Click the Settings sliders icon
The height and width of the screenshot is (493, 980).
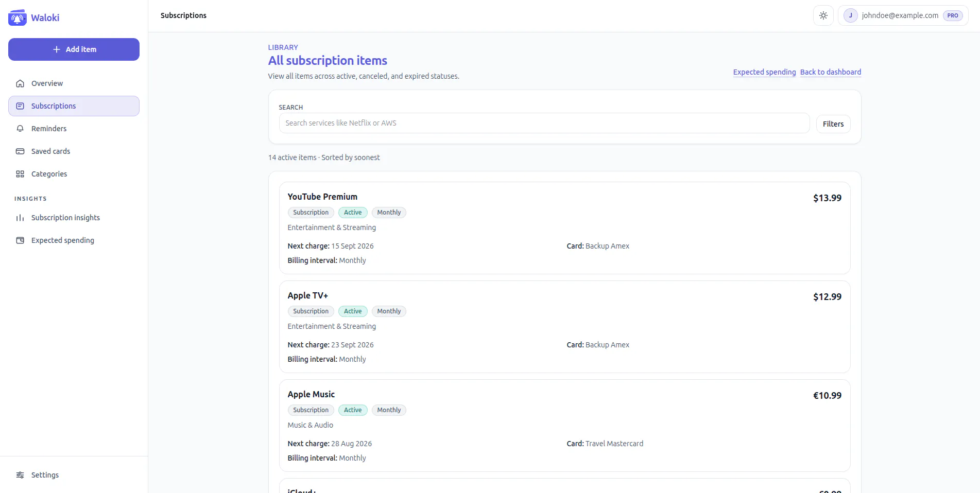tap(20, 475)
